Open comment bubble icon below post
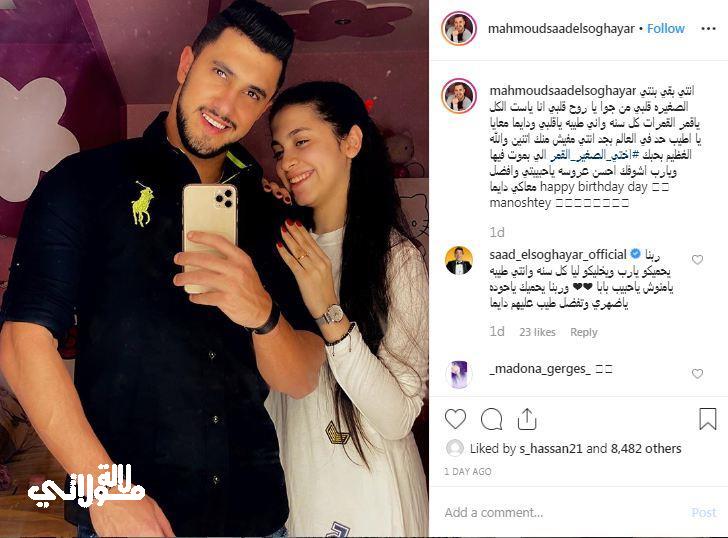 [x=491, y=419]
